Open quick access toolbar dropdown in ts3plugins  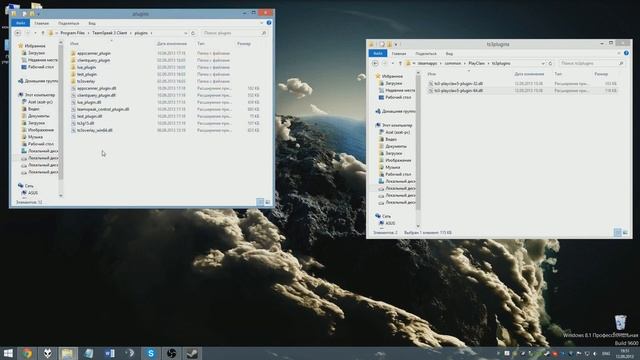[x=396, y=44]
